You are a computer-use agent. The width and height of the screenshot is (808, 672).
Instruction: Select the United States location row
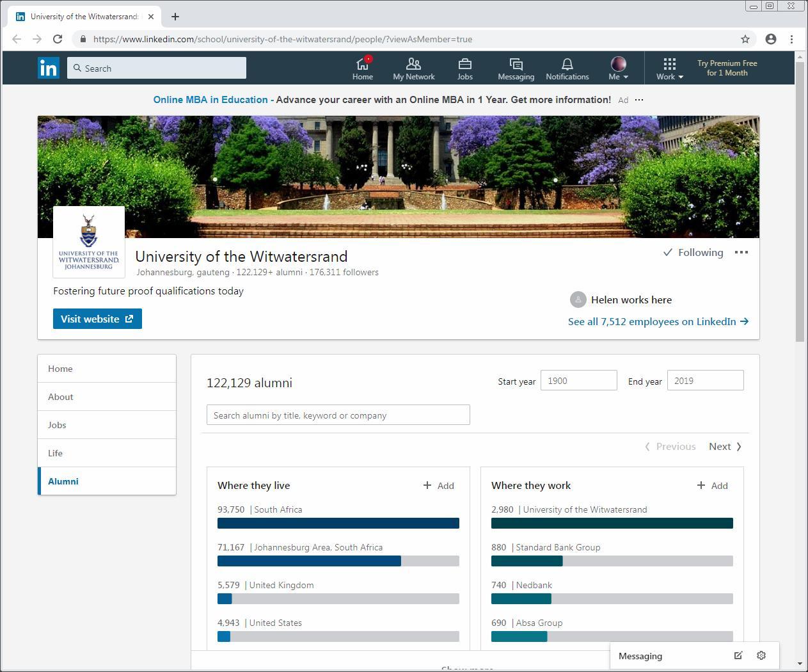pos(338,630)
